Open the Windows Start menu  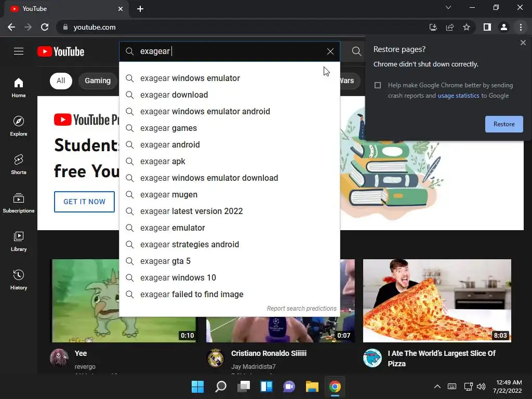coord(197,387)
